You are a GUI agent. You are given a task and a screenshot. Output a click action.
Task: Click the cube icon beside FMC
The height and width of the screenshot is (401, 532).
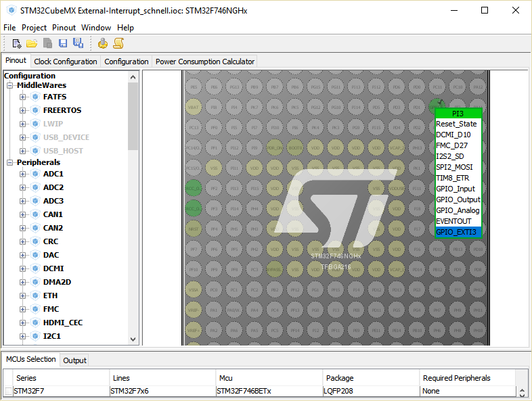tap(35, 310)
